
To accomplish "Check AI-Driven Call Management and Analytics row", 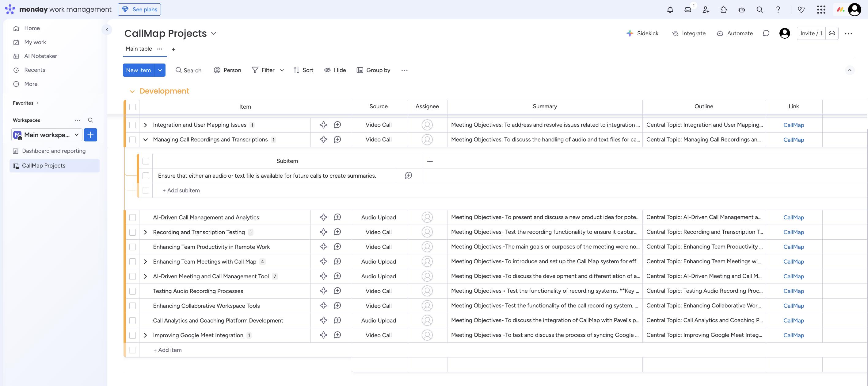I will (132, 218).
